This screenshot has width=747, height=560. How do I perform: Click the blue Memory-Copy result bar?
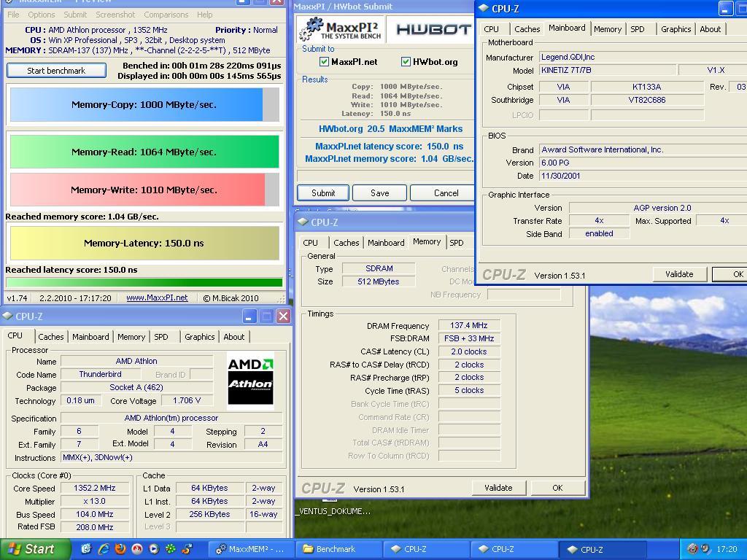point(144,104)
